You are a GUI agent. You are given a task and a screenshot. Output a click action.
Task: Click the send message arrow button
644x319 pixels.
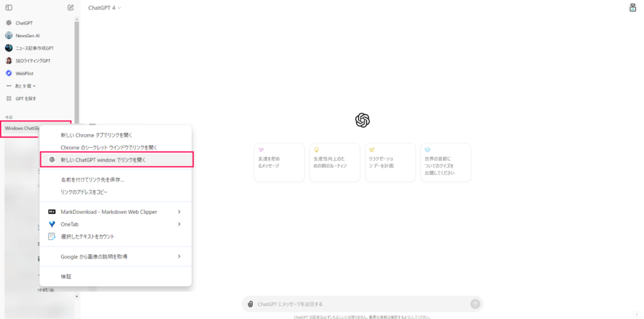475,304
